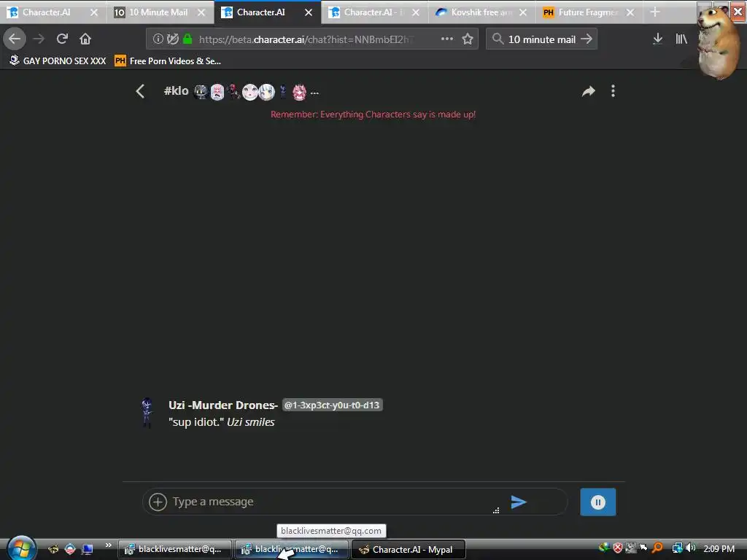Open the dark robot avatar in header
The image size is (747, 560).
click(x=201, y=91)
